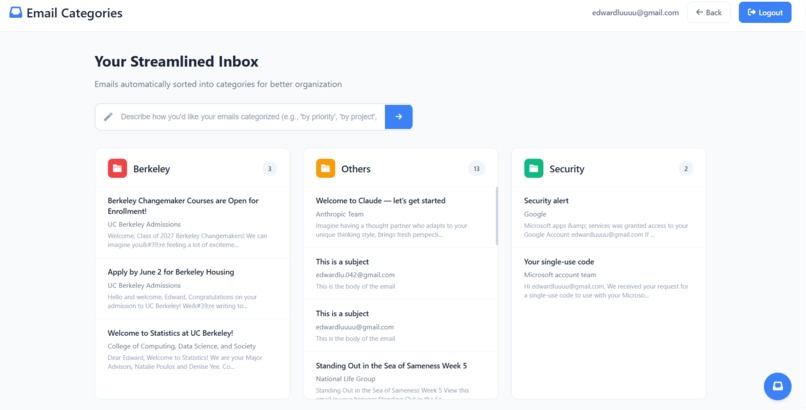This screenshot has height=410, width=806.
Task: Click the Back button
Action: coord(708,12)
